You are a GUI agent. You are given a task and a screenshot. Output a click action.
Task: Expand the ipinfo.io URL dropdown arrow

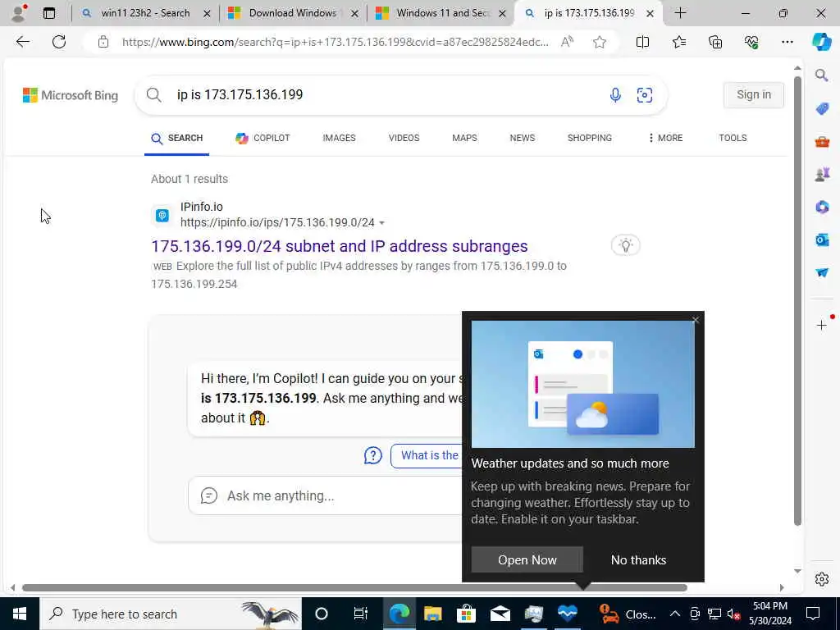point(381,223)
